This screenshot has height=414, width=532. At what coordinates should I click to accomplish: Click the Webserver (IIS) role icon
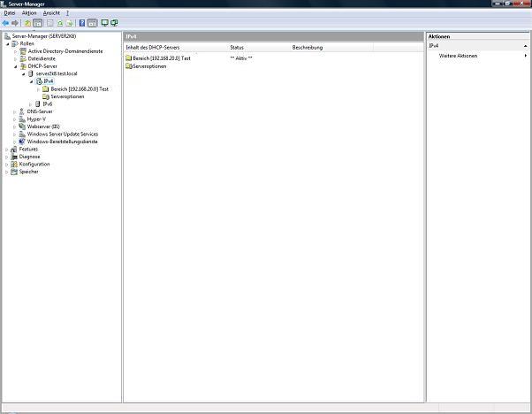click(x=22, y=126)
